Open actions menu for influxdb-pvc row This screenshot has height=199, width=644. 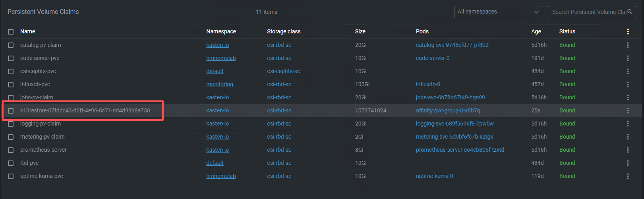[x=628, y=84]
